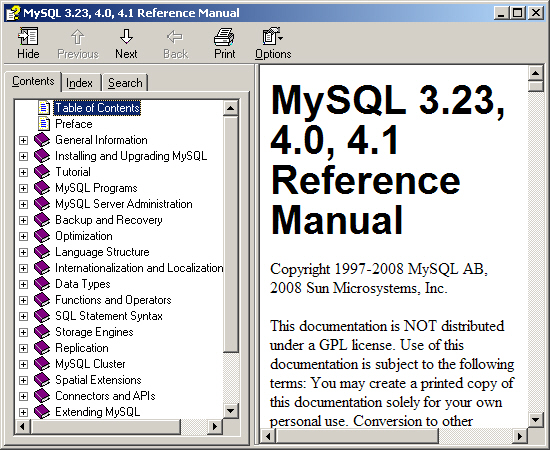The height and width of the screenshot is (450, 550).
Task: Click the Spatial Extensions book icon
Action: point(42,380)
